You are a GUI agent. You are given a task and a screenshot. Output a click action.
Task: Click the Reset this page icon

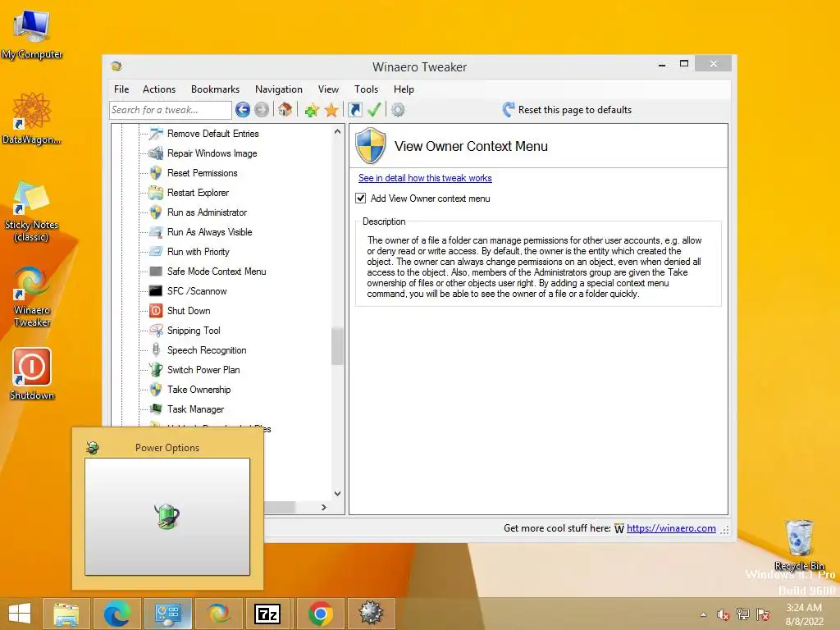point(509,110)
